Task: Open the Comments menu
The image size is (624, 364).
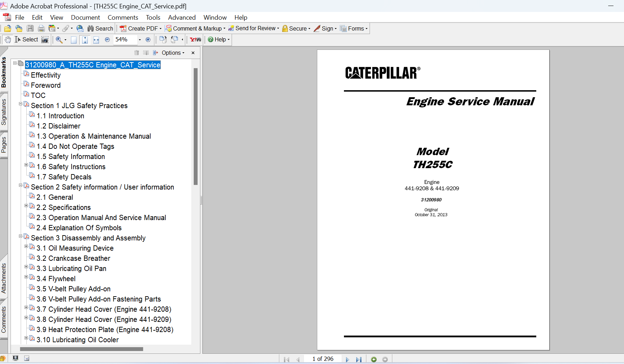Action: pyautogui.click(x=123, y=17)
